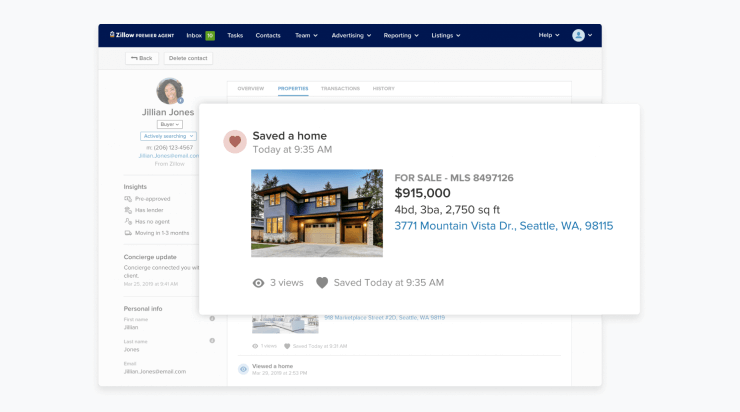Click the Viewed a home eye icon
Viewport: 740px width, 412px height.
(x=243, y=369)
